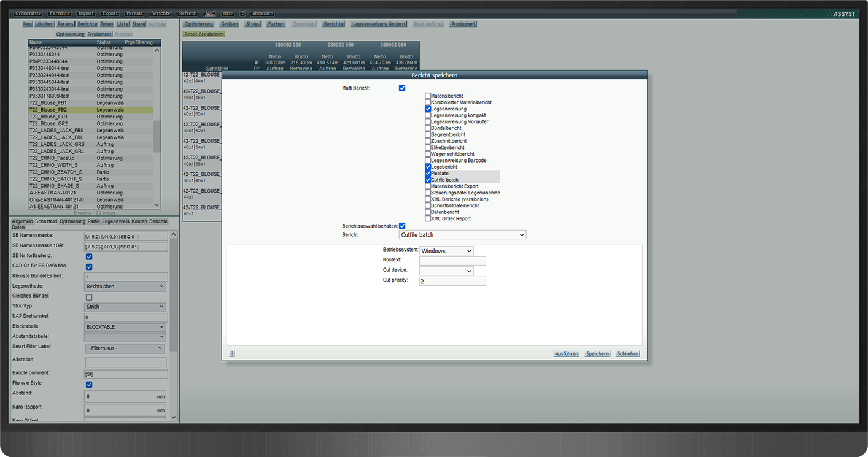Click the Legeanweisung ändern button

click(379, 24)
